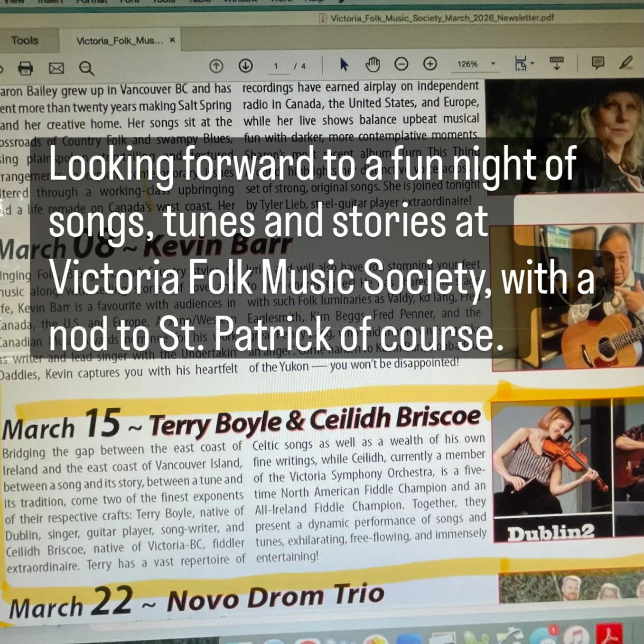The width and height of the screenshot is (644, 644).
Task: Open the find text magnifier icon
Action: tap(86, 68)
